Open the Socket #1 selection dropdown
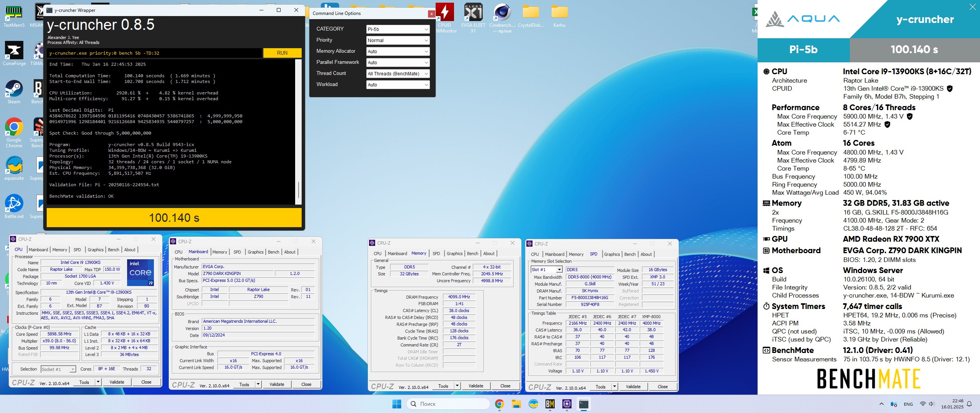 tap(58, 369)
